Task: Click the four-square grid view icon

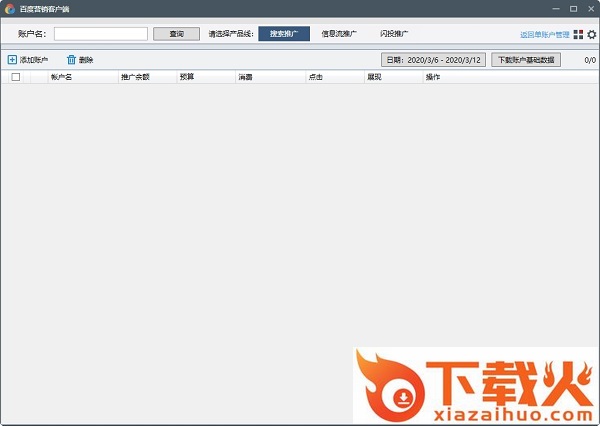Action: click(578, 34)
